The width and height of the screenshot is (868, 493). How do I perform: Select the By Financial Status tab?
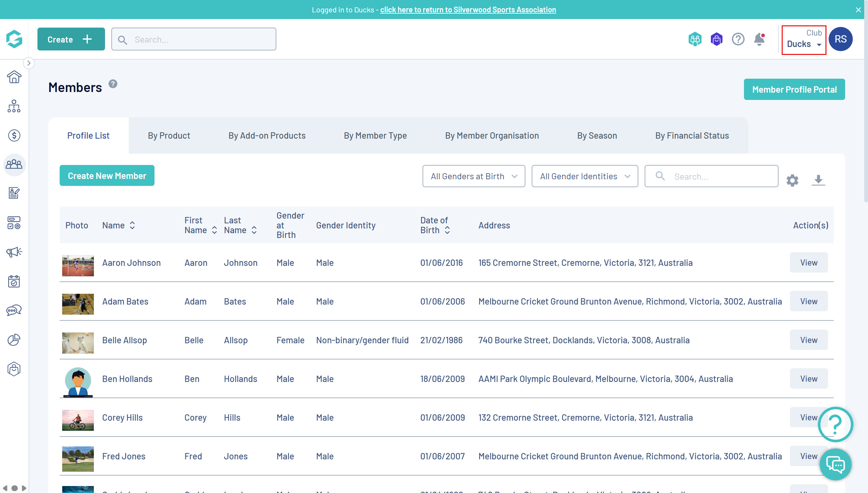point(692,135)
